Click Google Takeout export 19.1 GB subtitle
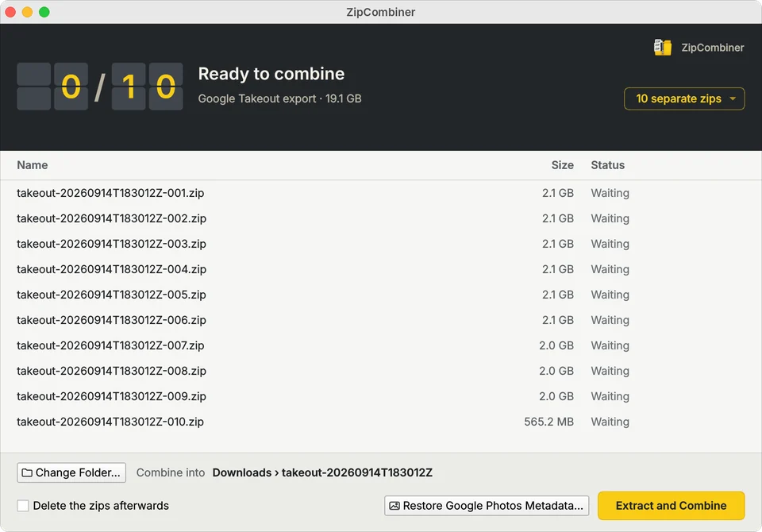This screenshot has width=762, height=532. click(279, 98)
